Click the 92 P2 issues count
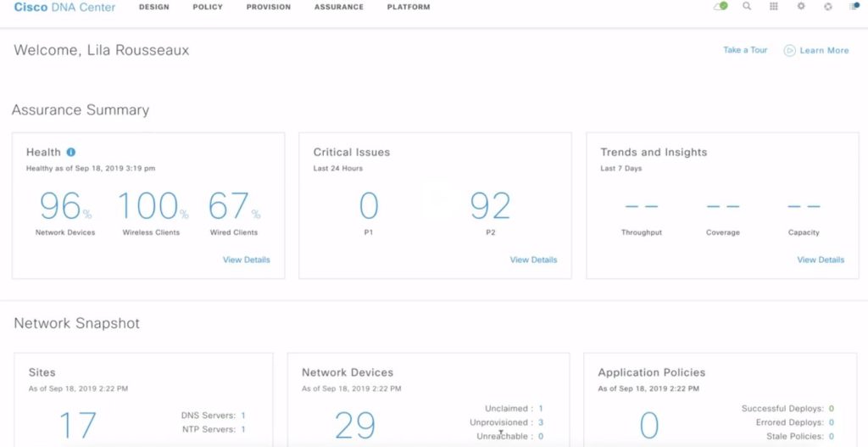868x447 pixels. [x=490, y=206]
